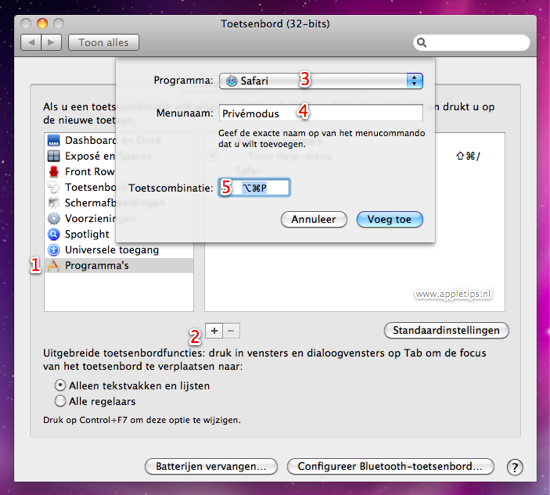550x495 pixels.
Task: Go back with the left arrow button
Action: (x=31, y=42)
